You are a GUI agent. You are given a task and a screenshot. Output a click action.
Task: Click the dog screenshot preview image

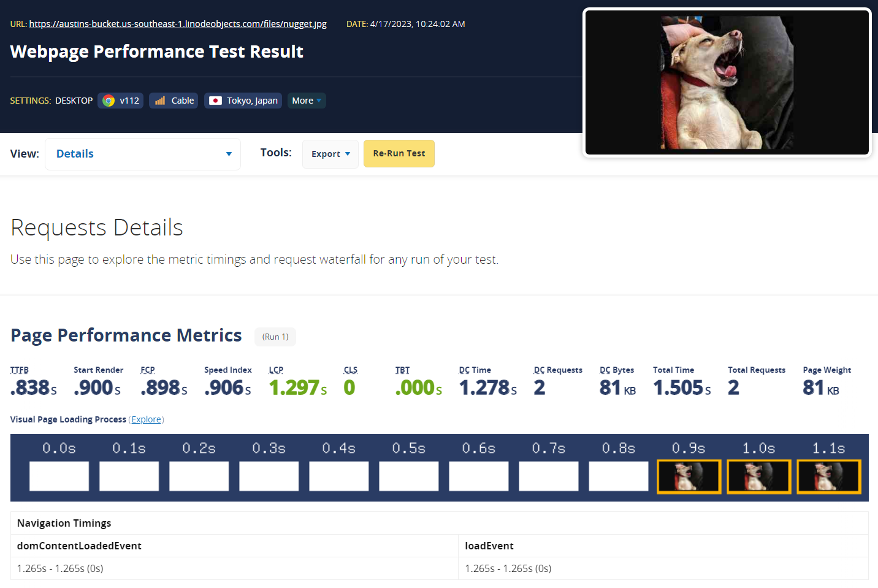(727, 83)
